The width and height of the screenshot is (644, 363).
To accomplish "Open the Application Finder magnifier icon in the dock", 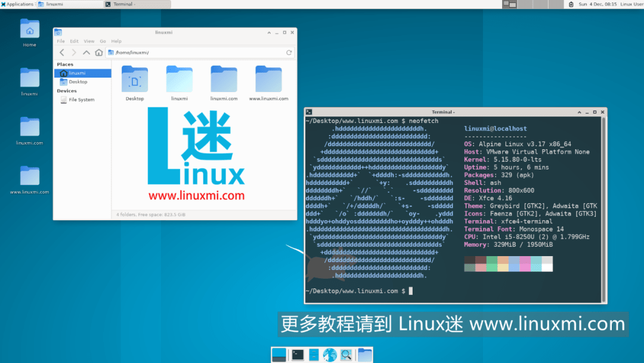I will (346, 355).
